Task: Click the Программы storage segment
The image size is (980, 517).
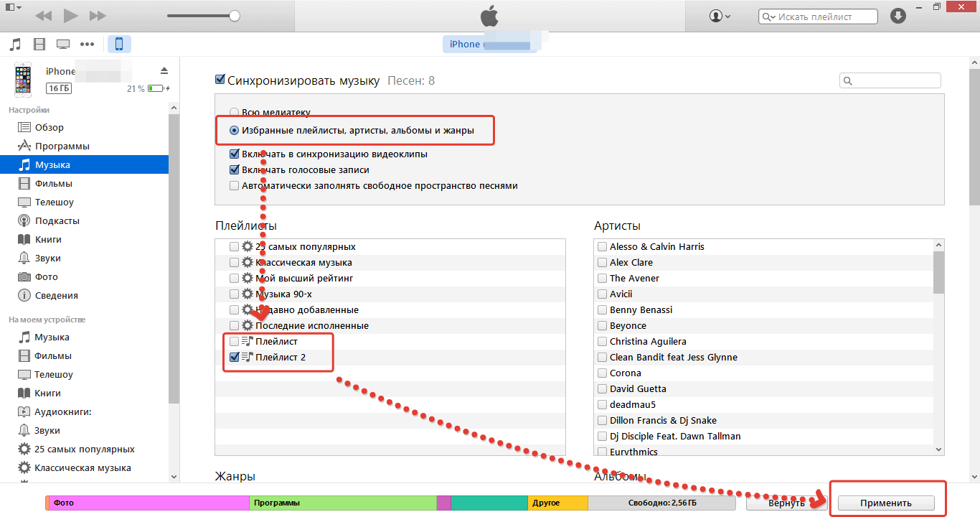Action: point(343,503)
